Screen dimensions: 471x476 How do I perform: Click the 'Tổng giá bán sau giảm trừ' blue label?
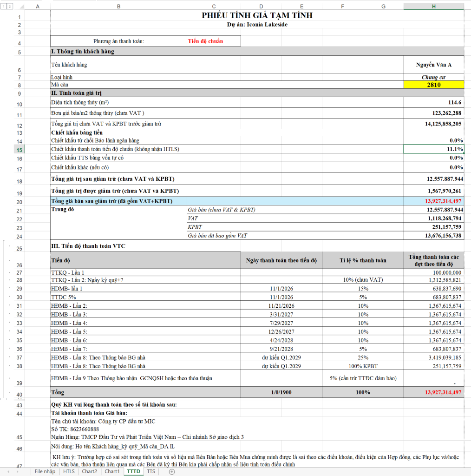point(118,201)
